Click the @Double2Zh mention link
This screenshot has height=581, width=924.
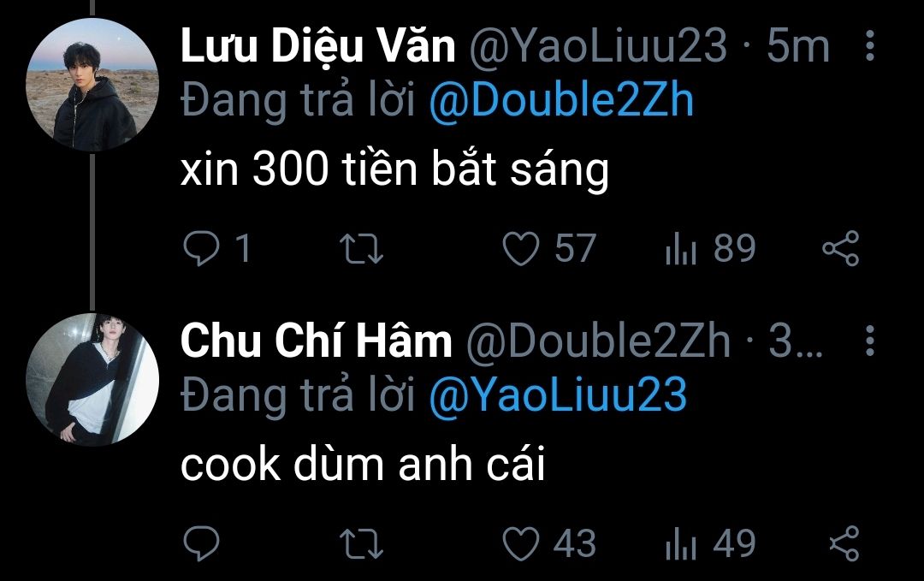click(x=561, y=101)
